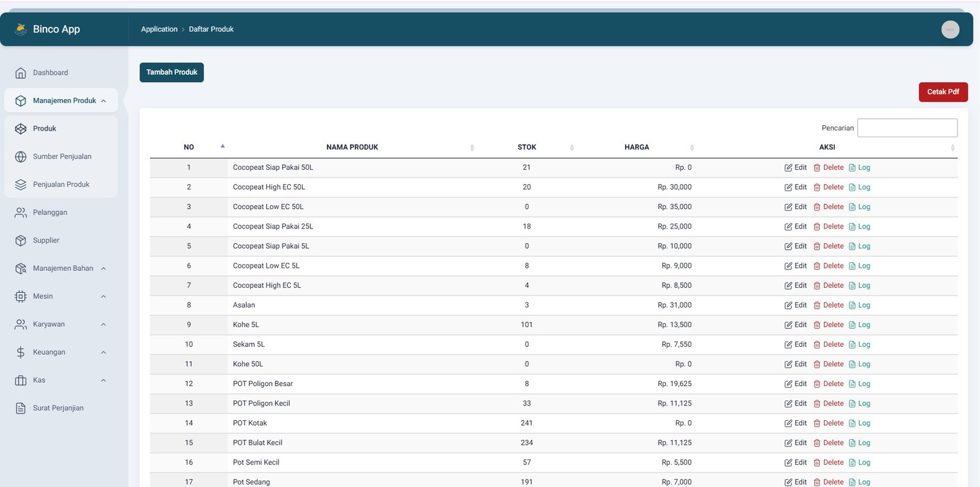Click Delete for Cocopeat High EC 5L
Screen dimensions: 980x487
pos(829,285)
